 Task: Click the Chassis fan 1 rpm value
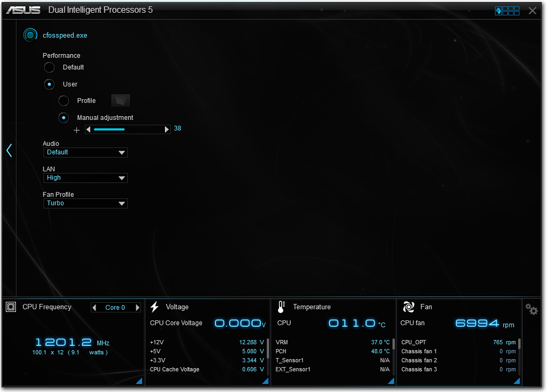click(x=508, y=351)
